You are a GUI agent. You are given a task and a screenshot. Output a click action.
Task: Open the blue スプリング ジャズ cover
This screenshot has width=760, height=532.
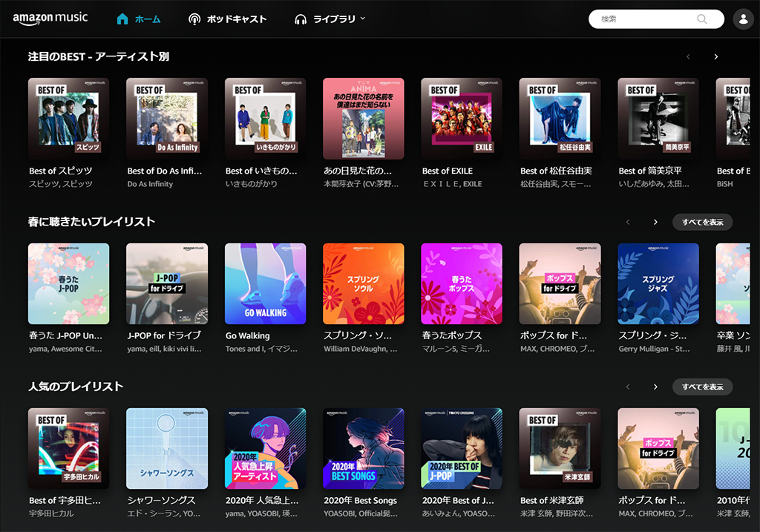[x=658, y=283]
